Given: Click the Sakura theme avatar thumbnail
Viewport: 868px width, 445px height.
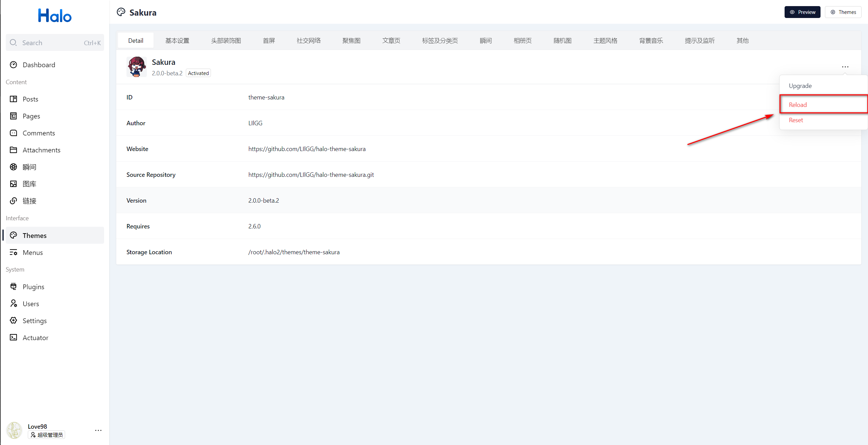Looking at the screenshot, I should pos(137,67).
